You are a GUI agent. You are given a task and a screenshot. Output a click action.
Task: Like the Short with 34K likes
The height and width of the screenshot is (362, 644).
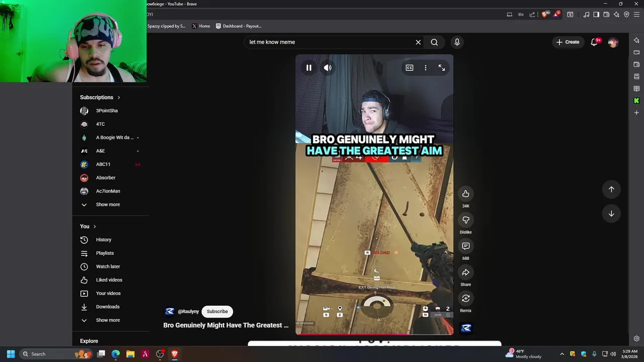tap(466, 194)
